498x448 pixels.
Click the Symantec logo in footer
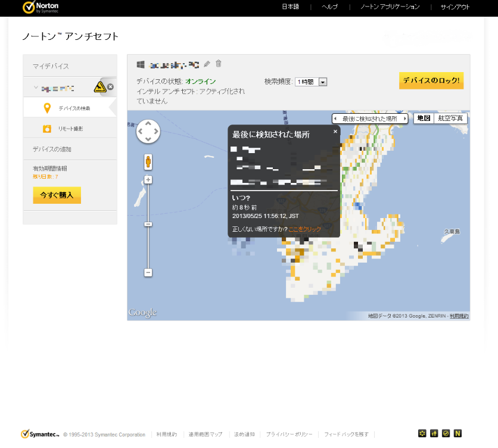pos(40,434)
